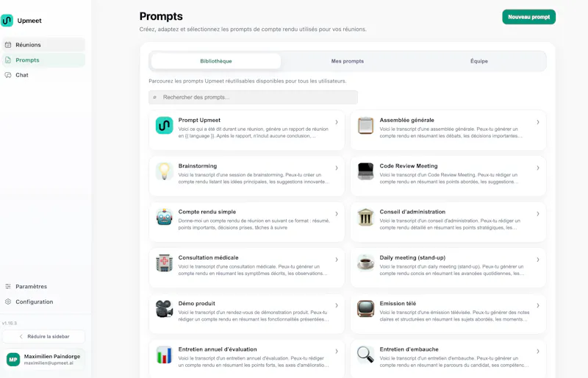
Task: Click the Assemblée générale clipboard icon
Action: (x=365, y=125)
